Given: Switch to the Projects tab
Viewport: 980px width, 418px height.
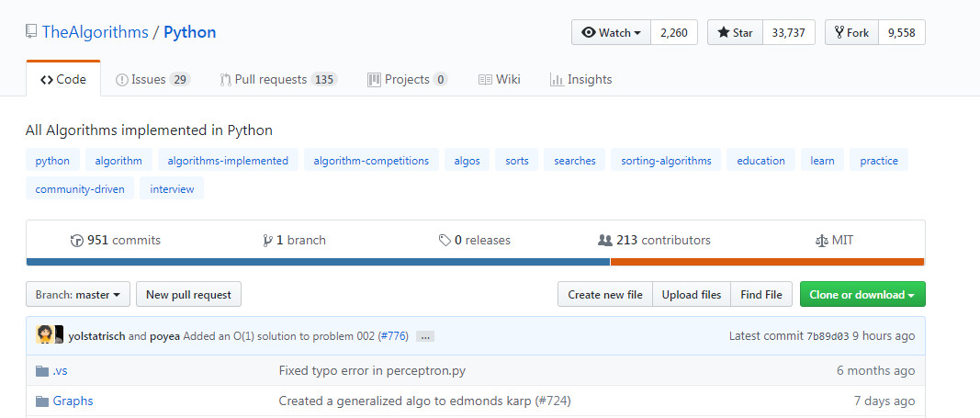Looking at the screenshot, I should [408, 79].
